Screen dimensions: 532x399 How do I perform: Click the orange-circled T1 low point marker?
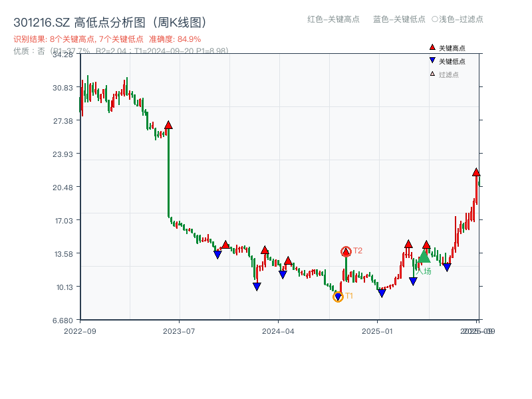pyautogui.click(x=338, y=297)
